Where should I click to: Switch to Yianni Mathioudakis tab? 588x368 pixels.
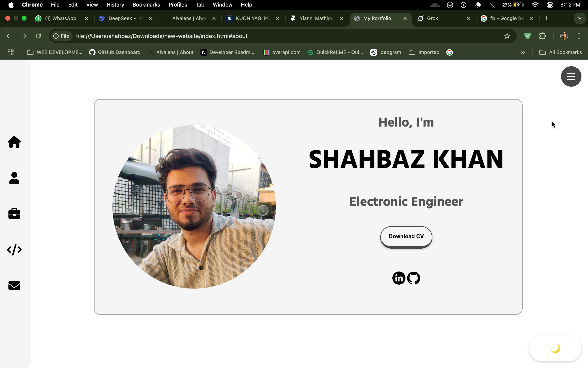(x=317, y=18)
